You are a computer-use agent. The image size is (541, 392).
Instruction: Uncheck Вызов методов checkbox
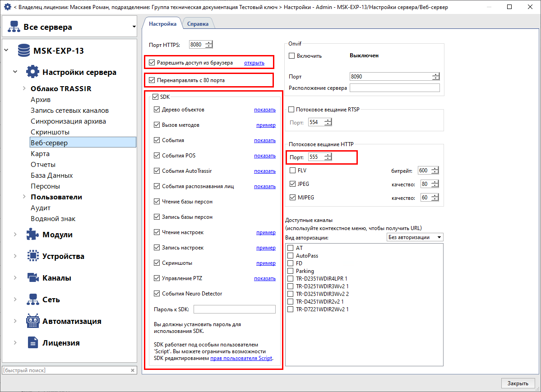click(157, 125)
